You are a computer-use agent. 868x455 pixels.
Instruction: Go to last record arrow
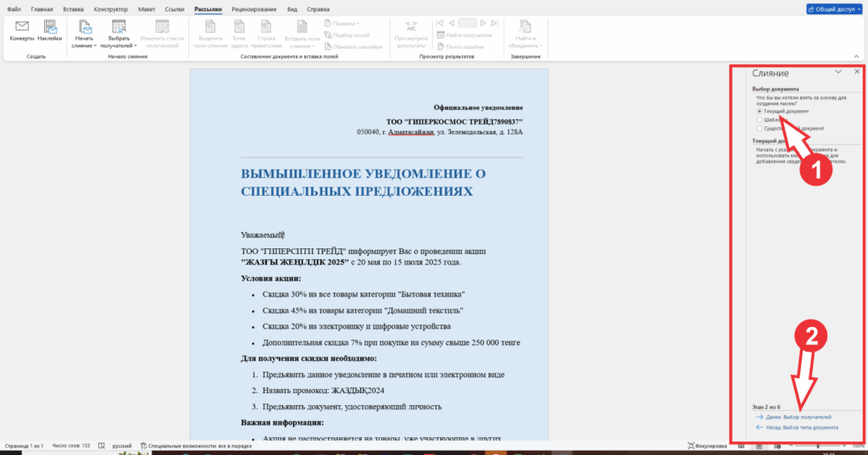pyautogui.click(x=495, y=23)
